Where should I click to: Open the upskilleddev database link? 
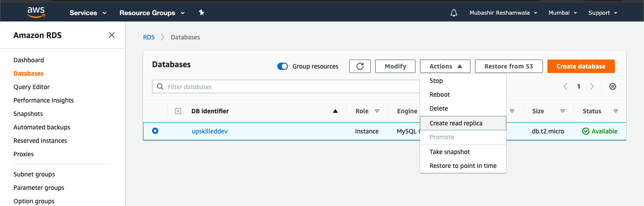[210, 131]
